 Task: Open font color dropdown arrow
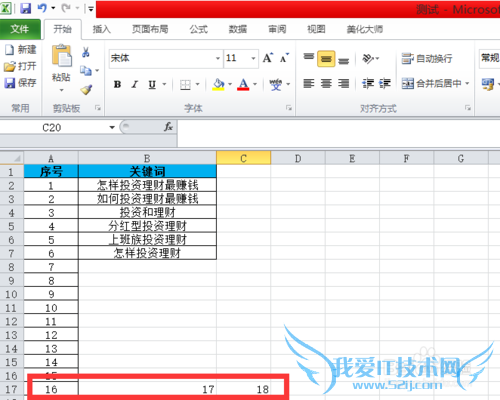click(255, 84)
